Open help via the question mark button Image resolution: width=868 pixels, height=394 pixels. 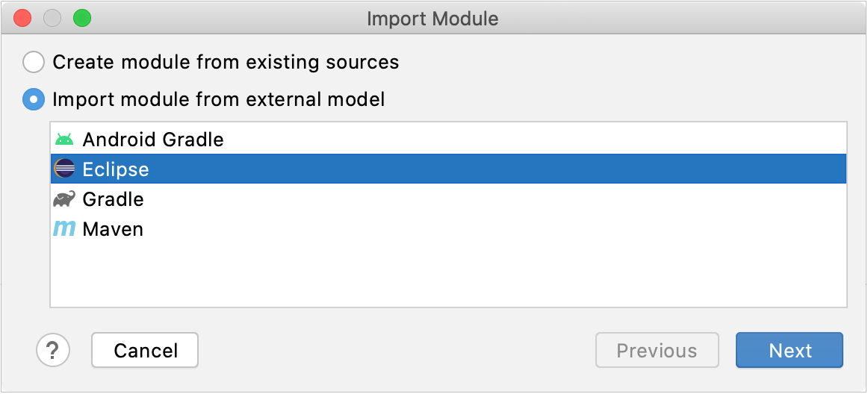pos(53,350)
